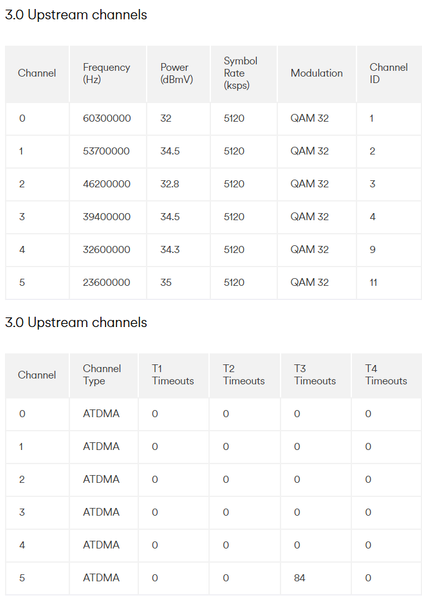Click the Power (dBmV) column header
Image resolution: width=422 pixels, height=600 pixels.
click(176, 73)
